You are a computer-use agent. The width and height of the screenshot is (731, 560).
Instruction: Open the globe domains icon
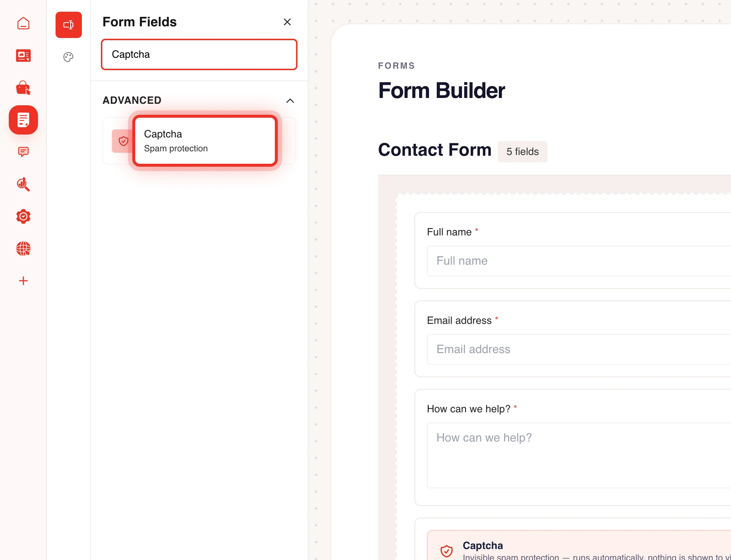pyautogui.click(x=23, y=249)
